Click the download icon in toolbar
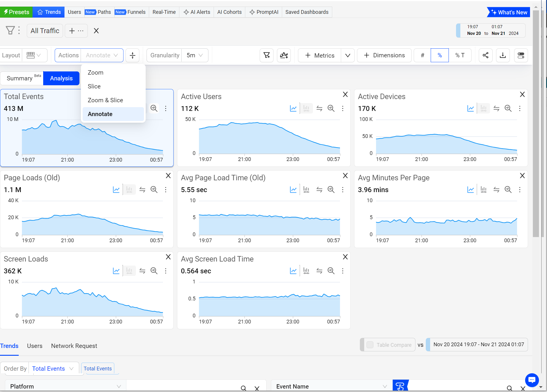 point(503,55)
